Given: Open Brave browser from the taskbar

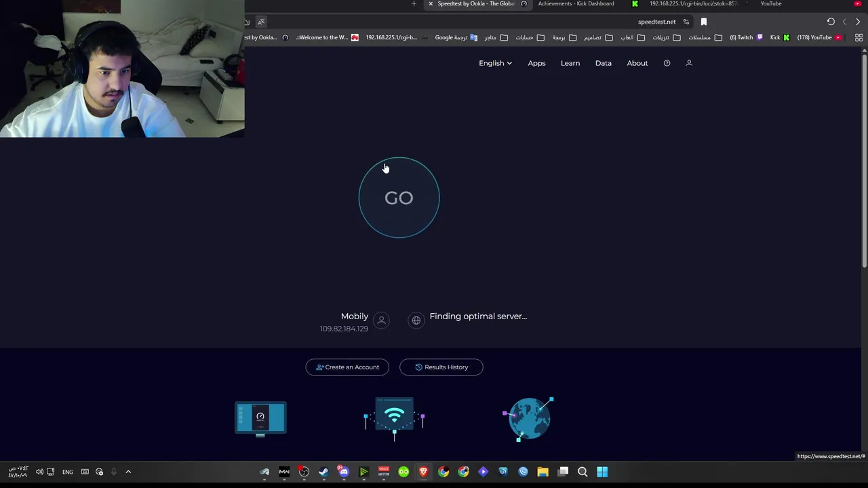Looking at the screenshot, I should click(424, 472).
